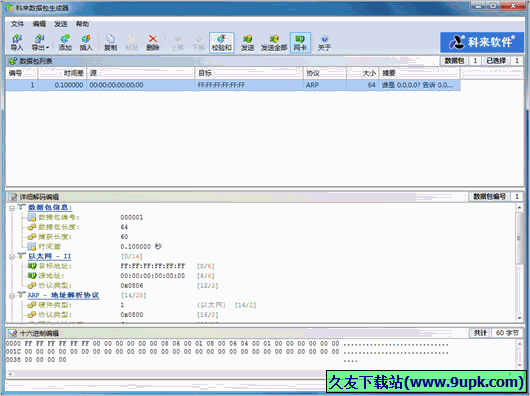Collapse the 数据包信息 tree node
Viewport: 530px width, 396px height.
12,208
